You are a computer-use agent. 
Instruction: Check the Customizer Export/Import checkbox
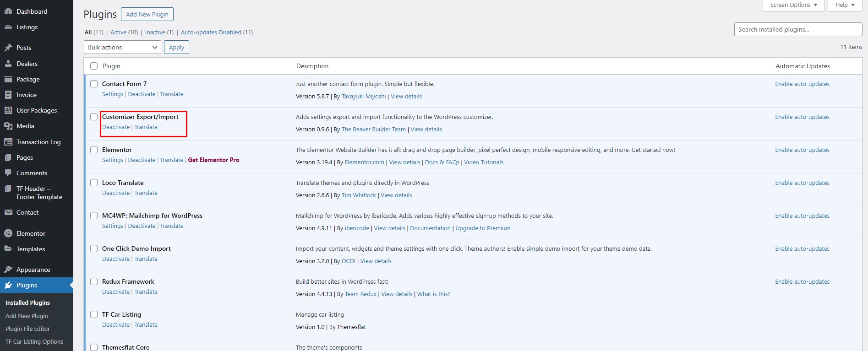pyautogui.click(x=94, y=117)
